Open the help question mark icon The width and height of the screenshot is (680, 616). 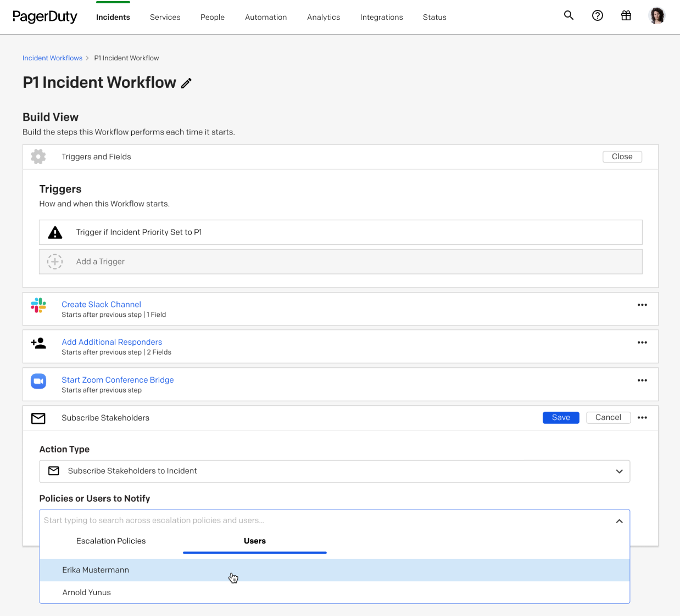pos(597,16)
